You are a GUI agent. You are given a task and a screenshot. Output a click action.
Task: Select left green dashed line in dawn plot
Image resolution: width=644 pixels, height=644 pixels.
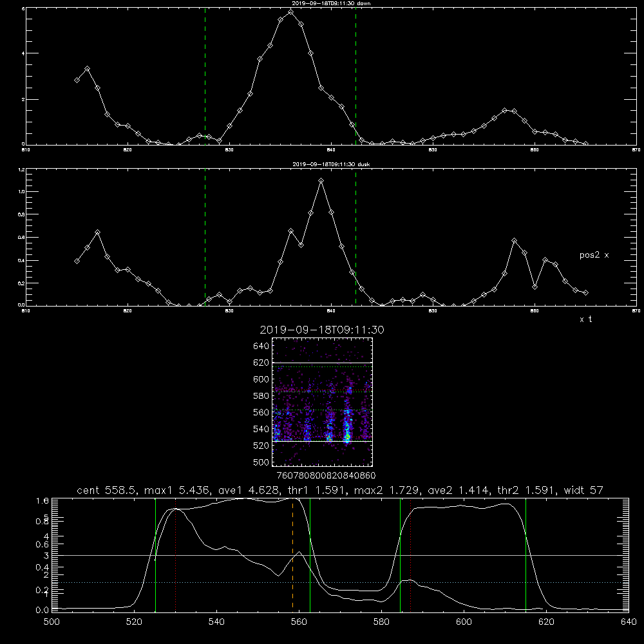coord(205,77)
